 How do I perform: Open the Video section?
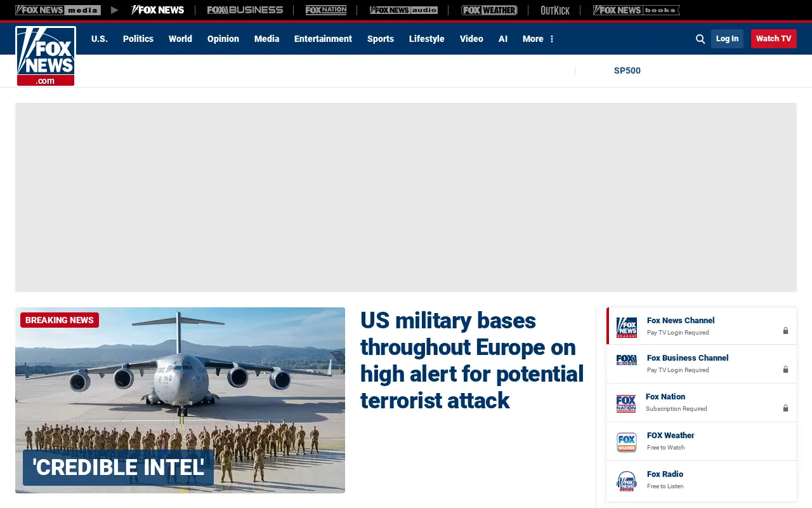(x=471, y=39)
